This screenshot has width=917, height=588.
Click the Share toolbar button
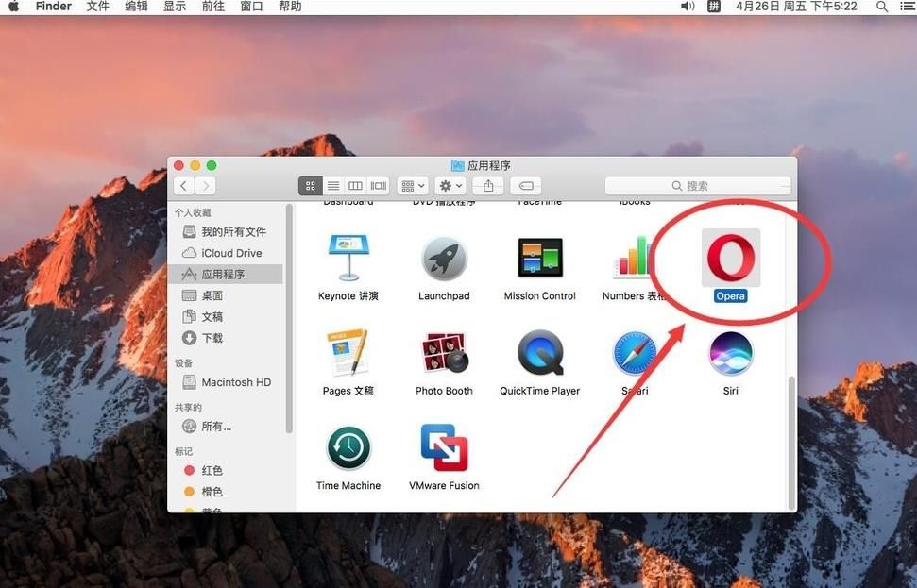tap(488, 186)
